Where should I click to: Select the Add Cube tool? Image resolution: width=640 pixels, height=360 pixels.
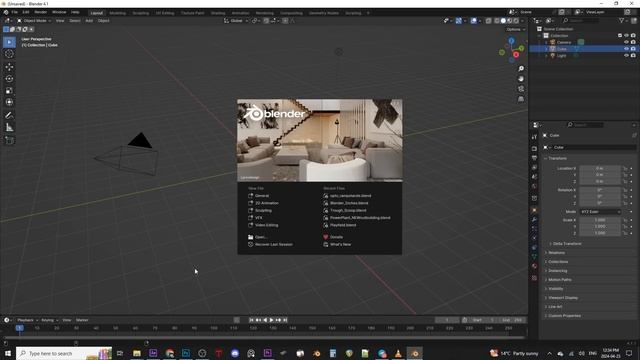pos(9,140)
